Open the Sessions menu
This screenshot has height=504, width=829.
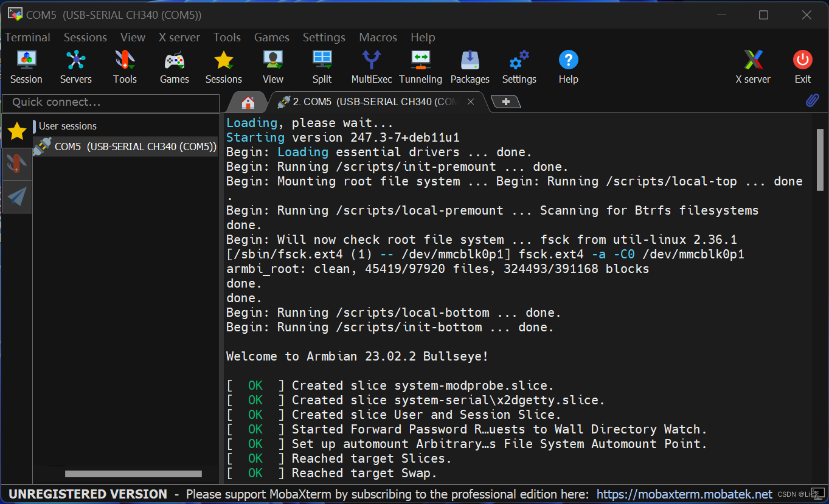pyautogui.click(x=85, y=37)
